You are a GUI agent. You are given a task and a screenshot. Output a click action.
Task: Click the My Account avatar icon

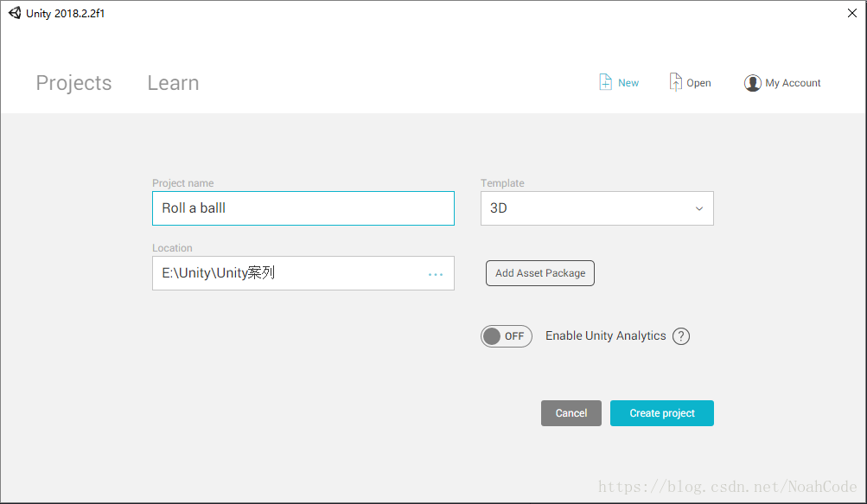[x=752, y=83]
